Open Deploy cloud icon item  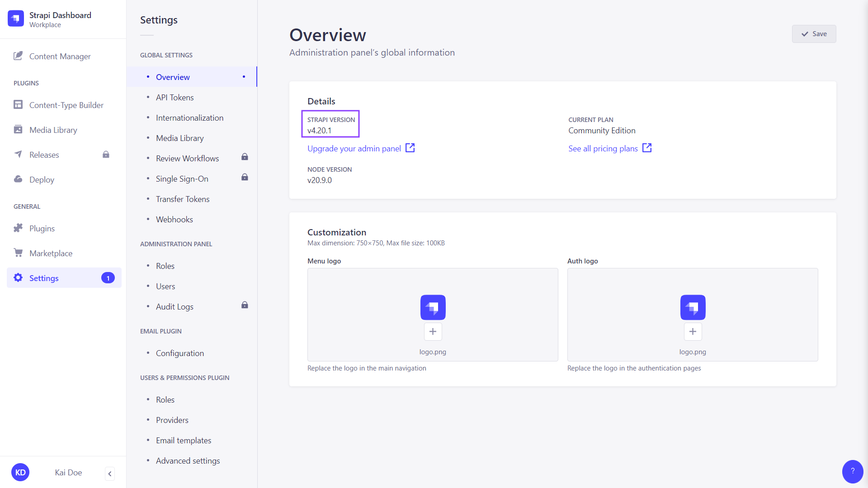point(18,179)
